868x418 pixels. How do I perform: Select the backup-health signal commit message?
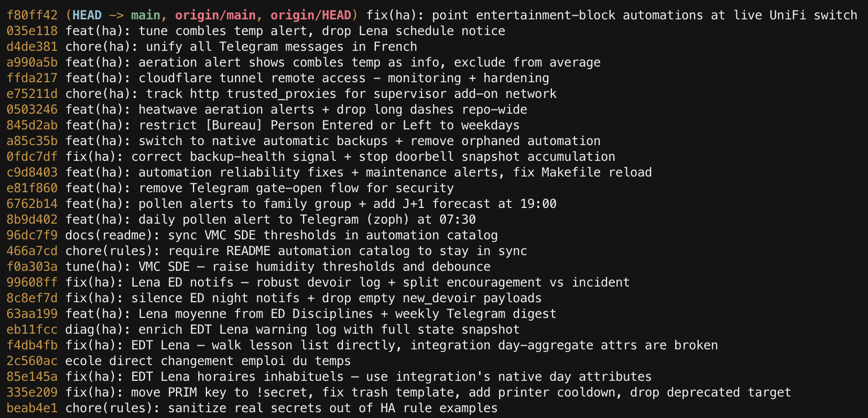pyautogui.click(x=340, y=157)
